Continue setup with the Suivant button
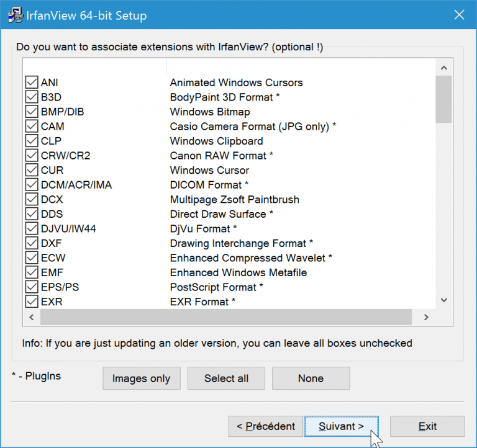This screenshot has width=477, height=448. (341, 426)
